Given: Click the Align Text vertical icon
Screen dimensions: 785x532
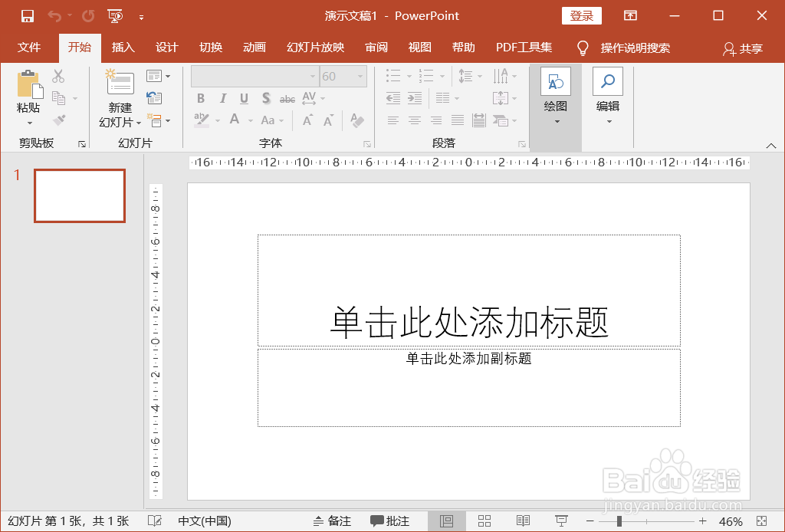Looking at the screenshot, I should click(x=500, y=98).
